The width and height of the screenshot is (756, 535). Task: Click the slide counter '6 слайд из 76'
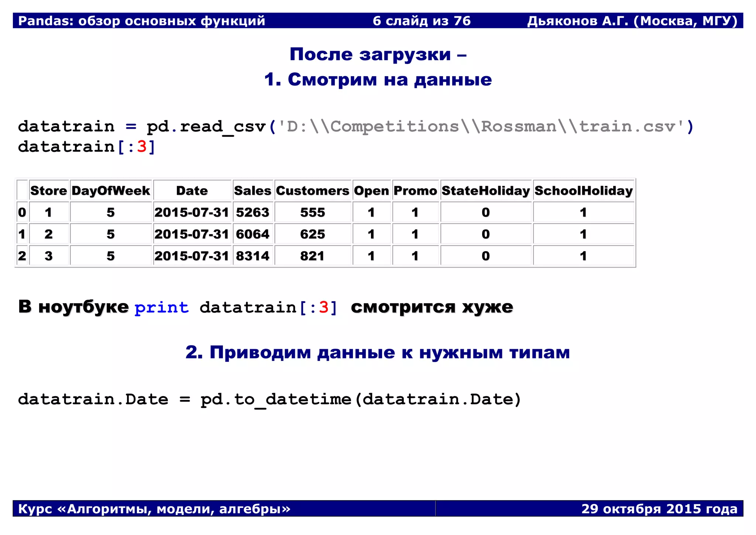pyautogui.click(x=422, y=21)
